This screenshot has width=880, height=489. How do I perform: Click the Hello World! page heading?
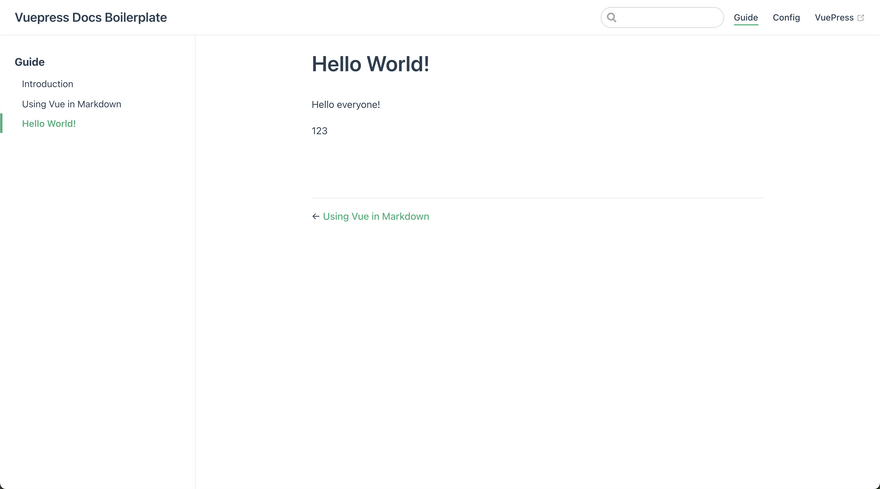coord(370,64)
